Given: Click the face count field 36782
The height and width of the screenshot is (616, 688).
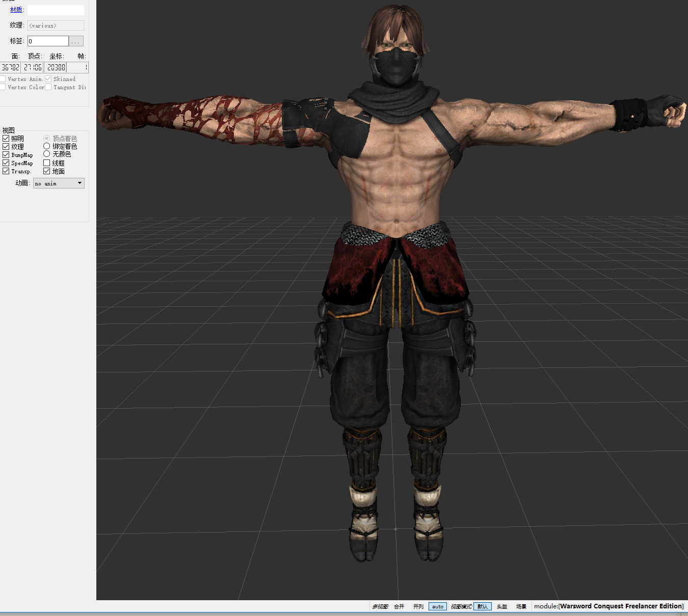Looking at the screenshot, I should point(10,67).
